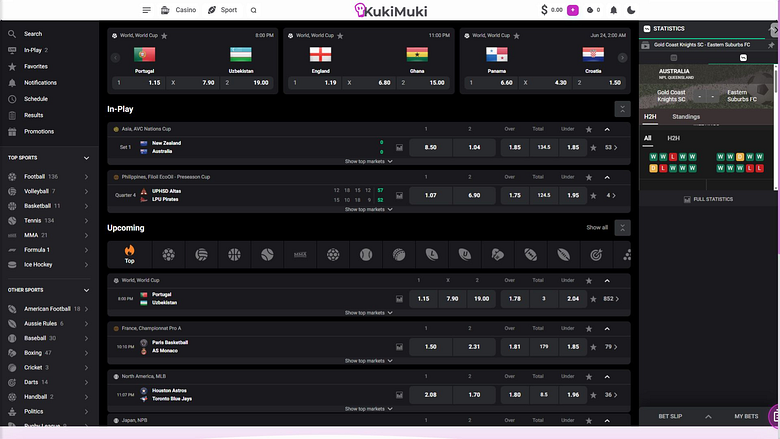This screenshot has height=439, width=780.
Task: Filter upcoming by football icon
Action: tap(169, 255)
